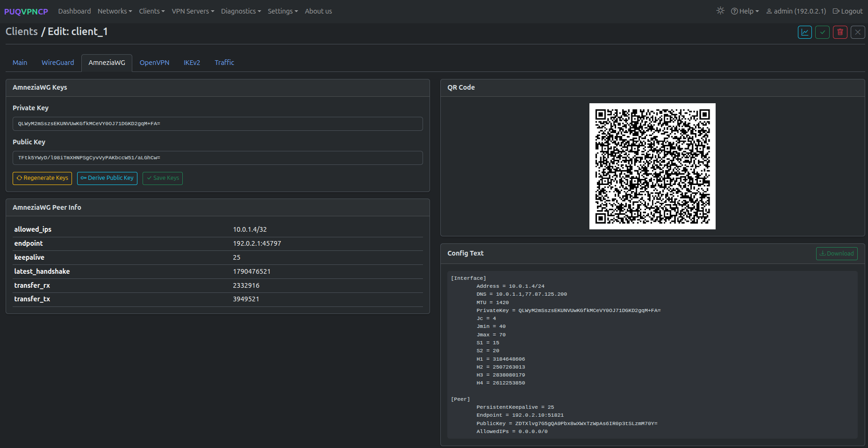
Task: Go to the Dashboard page
Action: [74, 11]
